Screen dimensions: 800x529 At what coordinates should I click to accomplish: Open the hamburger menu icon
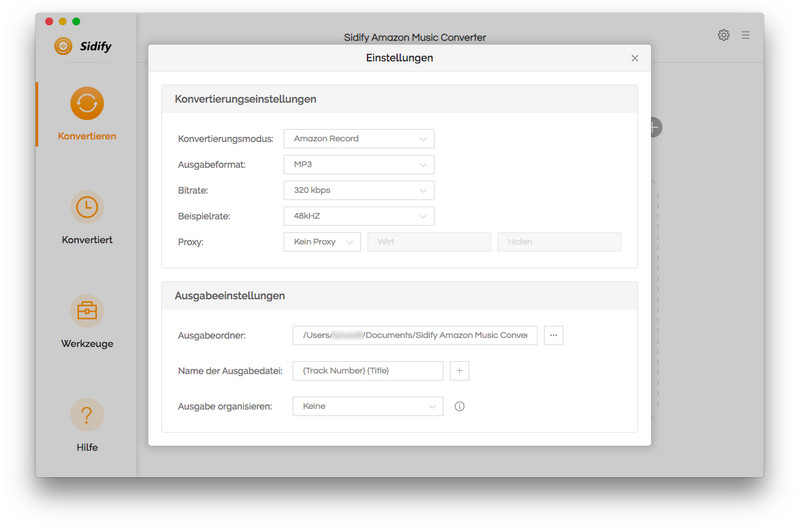pos(746,35)
